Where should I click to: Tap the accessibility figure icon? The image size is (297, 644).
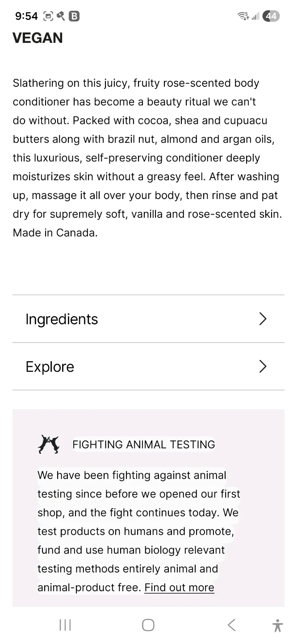[x=277, y=625]
